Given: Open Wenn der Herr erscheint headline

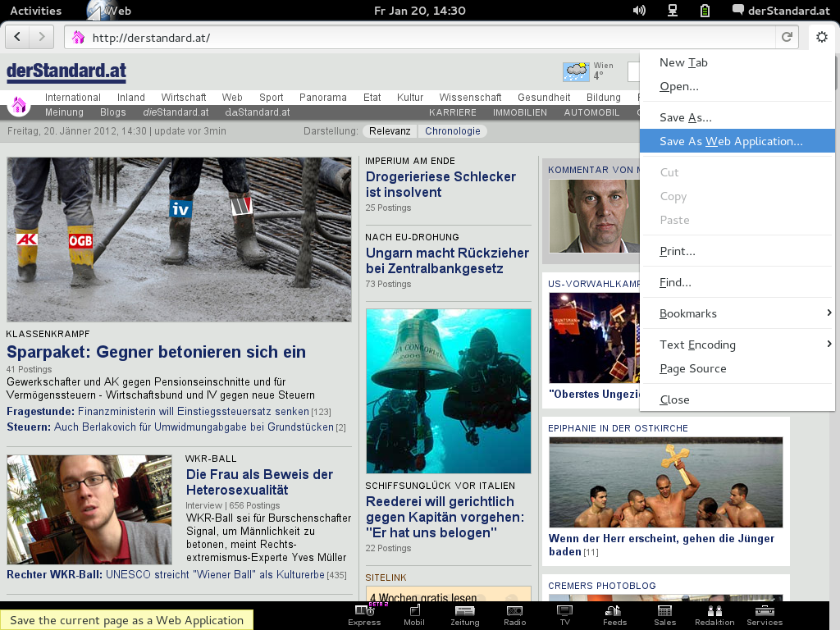Looking at the screenshot, I should 662,545.
